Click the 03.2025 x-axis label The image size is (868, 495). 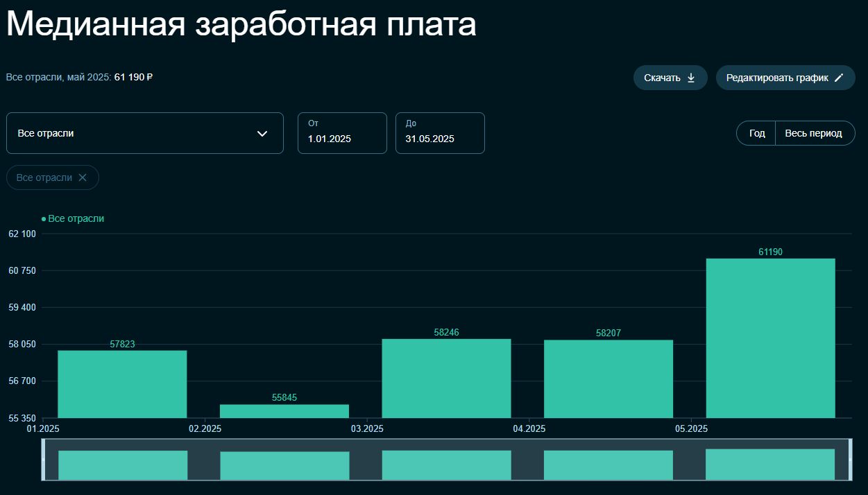tap(367, 429)
